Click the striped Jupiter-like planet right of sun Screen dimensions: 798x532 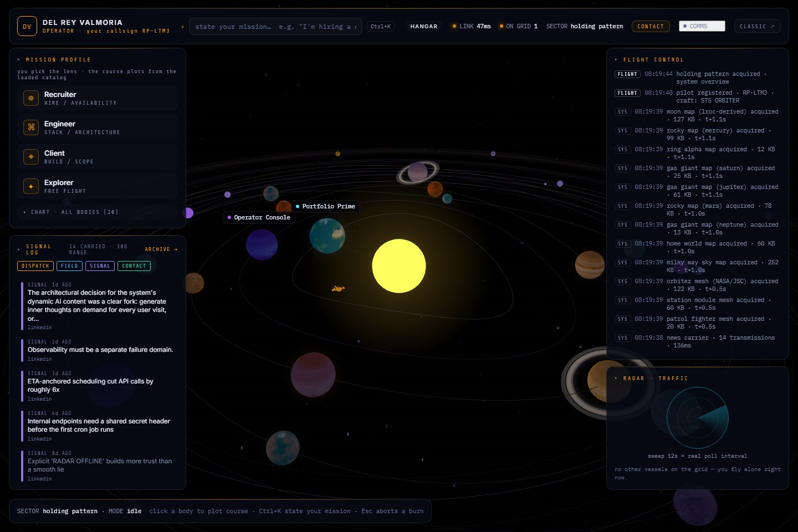click(x=590, y=265)
